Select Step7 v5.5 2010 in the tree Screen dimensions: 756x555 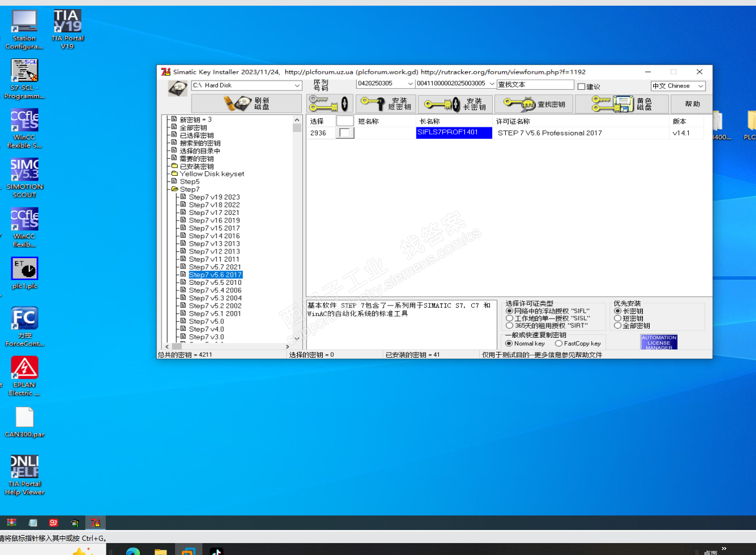coord(215,283)
